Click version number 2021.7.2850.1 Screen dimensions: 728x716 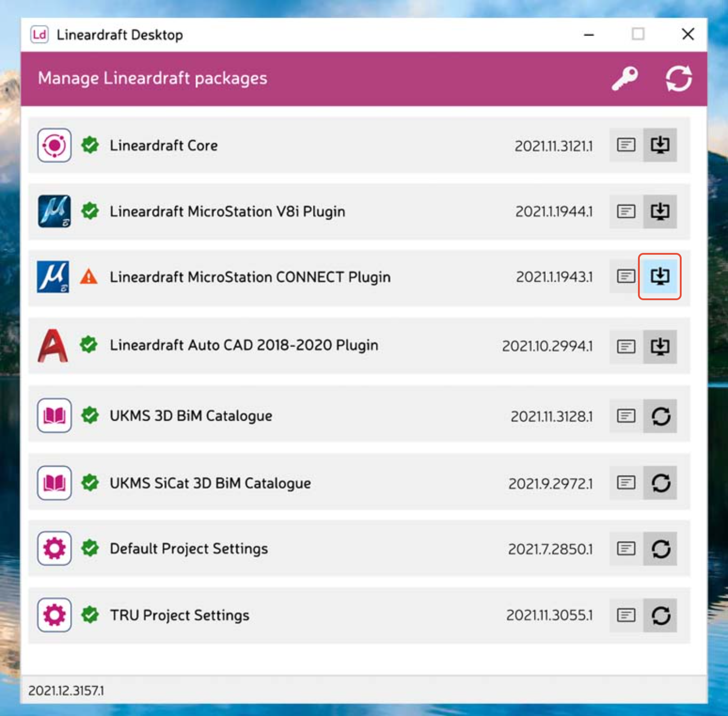point(551,549)
